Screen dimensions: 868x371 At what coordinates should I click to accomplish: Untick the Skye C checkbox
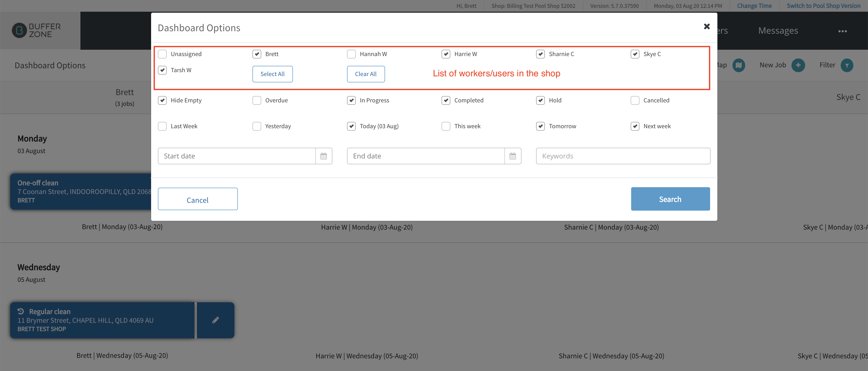point(635,54)
